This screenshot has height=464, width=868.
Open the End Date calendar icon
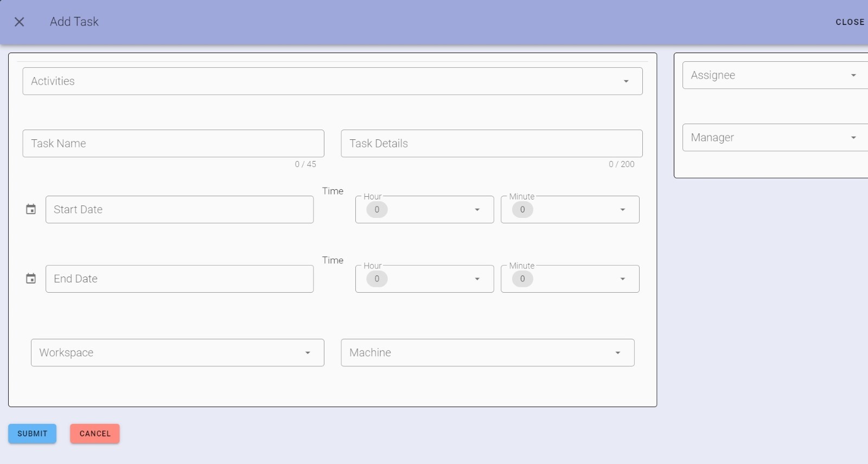[x=31, y=279]
